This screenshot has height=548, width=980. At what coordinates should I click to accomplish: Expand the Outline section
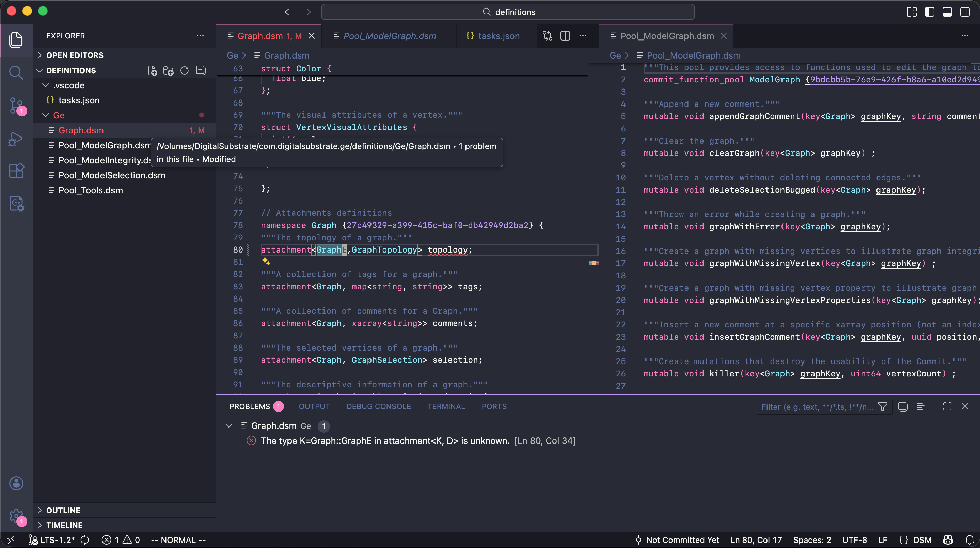click(63, 510)
